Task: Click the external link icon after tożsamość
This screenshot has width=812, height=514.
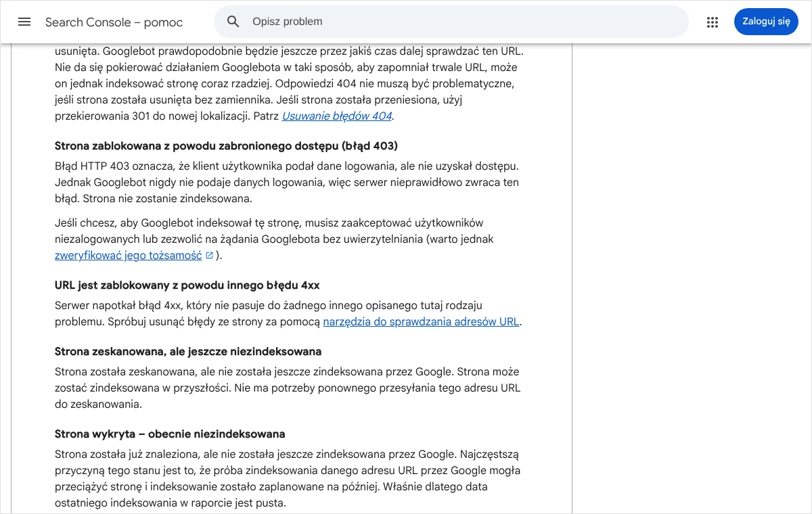Action: [209, 256]
